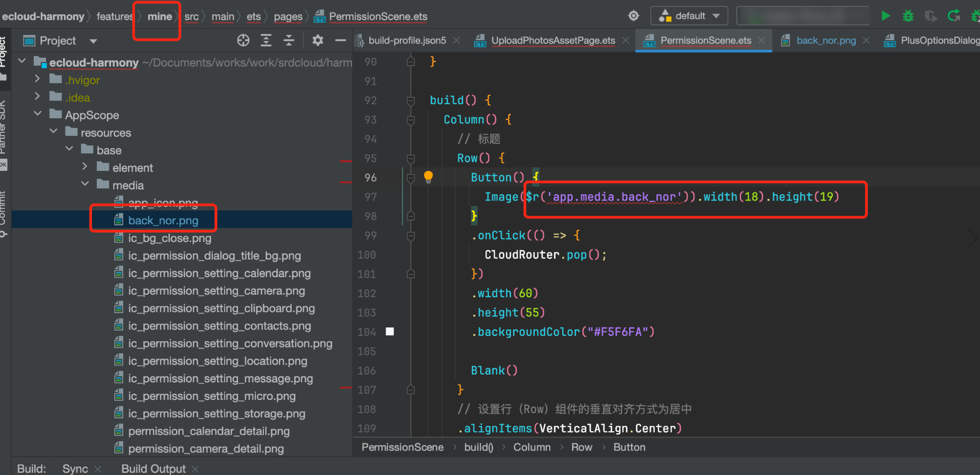Screen dimensions: 980x475
Task: Click 'Row' in the code structure breadcrumb
Action: pyautogui.click(x=582, y=447)
